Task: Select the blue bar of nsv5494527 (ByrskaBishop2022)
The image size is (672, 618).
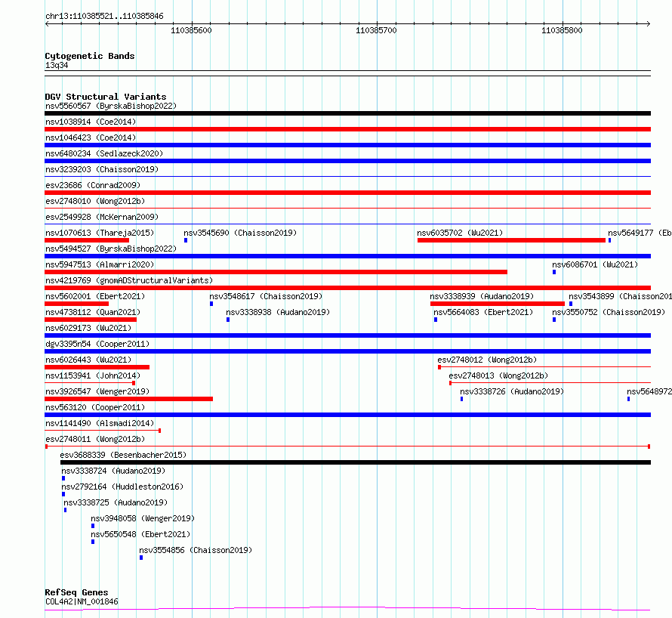Action: pyautogui.click(x=347, y=256)
